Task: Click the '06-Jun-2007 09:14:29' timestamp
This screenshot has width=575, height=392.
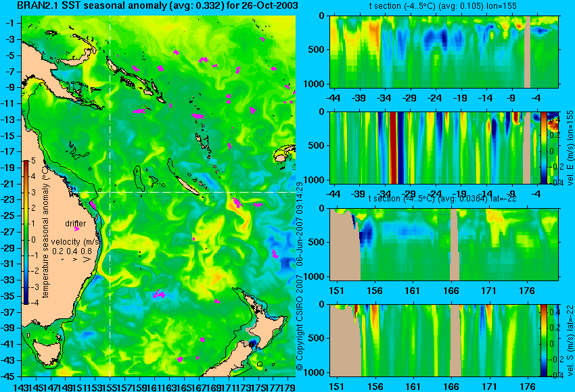Action: tap(300, 224)
